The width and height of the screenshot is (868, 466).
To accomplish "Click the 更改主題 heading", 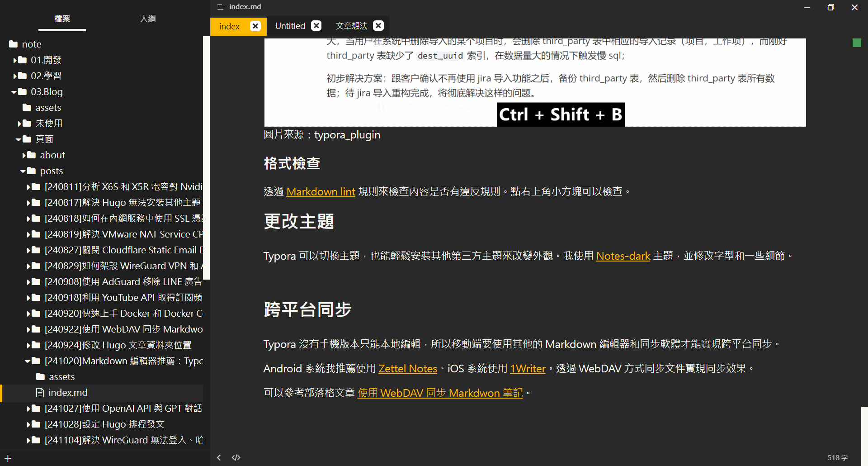I will tap(299, 222).
